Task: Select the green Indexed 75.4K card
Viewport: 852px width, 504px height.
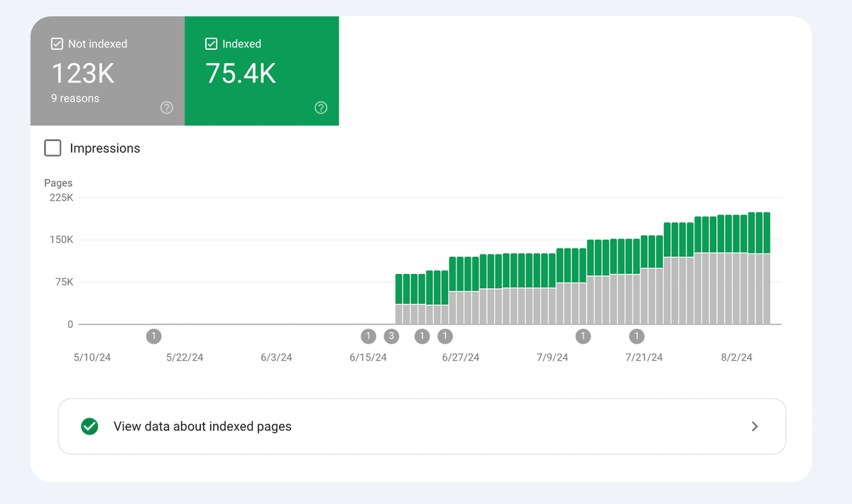Action: point(261,71)
